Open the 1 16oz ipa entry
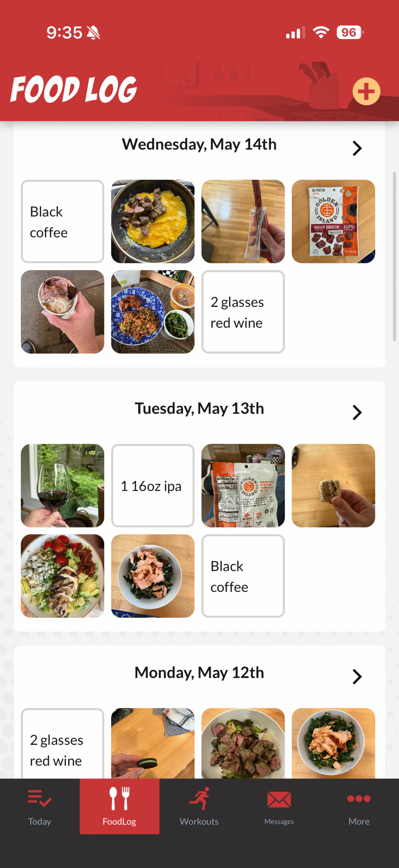 click(x=153, y=486)
